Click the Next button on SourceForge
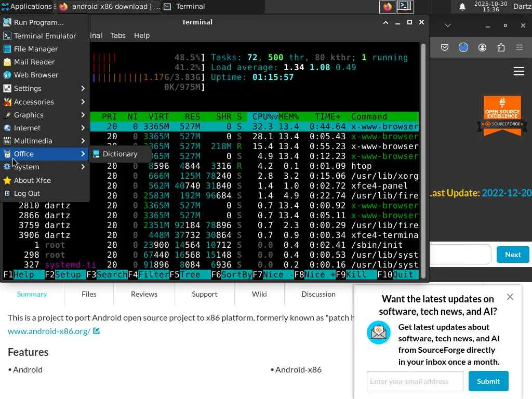Image resolution: width=532 pixels, height=399 pixels. (513, 255)
